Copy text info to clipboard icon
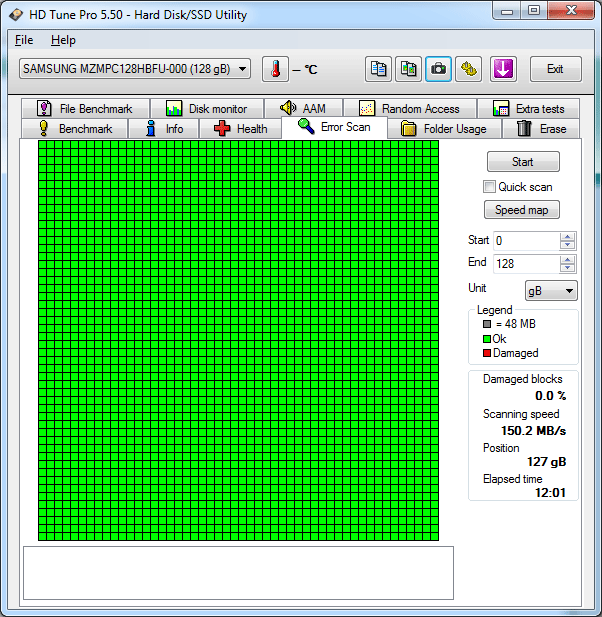The image size is (602, 617). pyautogui.click(x=378, y=69)
